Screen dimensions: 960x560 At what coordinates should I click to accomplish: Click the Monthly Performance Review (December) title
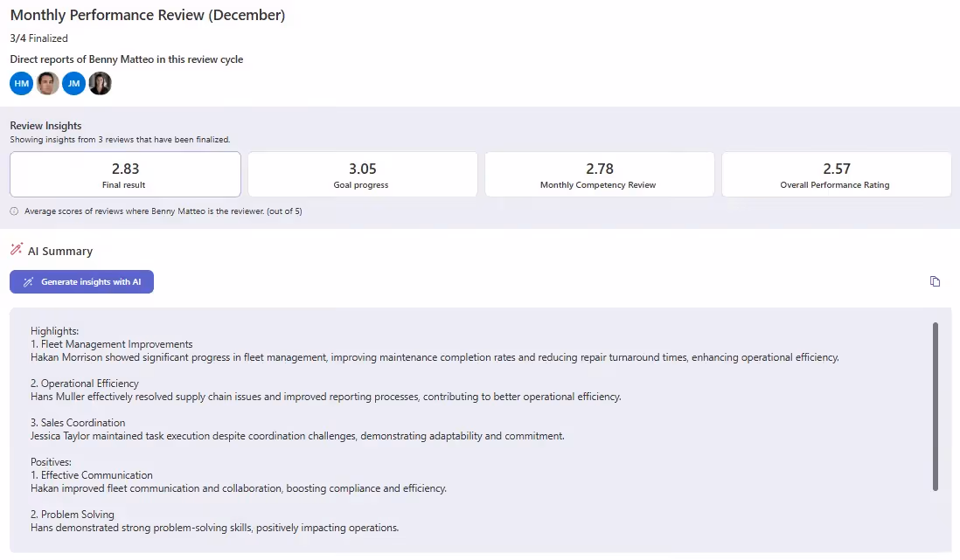click(148, 15)
